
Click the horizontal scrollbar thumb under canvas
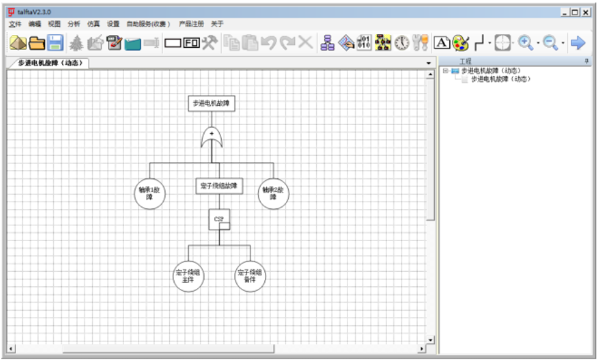click(168, 349)
